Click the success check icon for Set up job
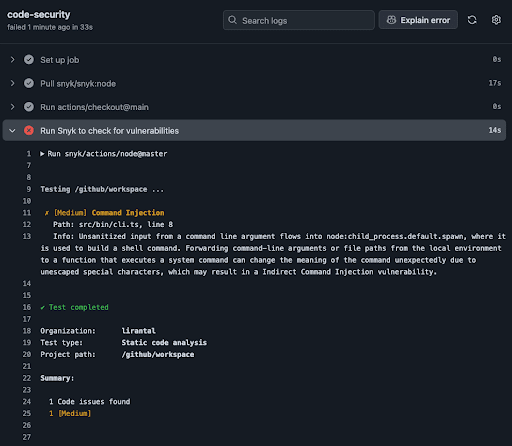Viewport: 512px width, 446px height. coord(29,60)
